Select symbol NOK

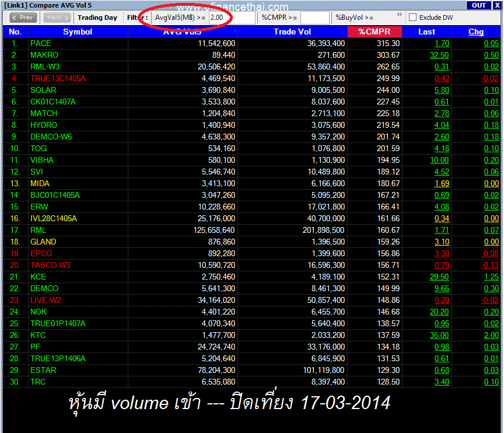tap(38, 312)
